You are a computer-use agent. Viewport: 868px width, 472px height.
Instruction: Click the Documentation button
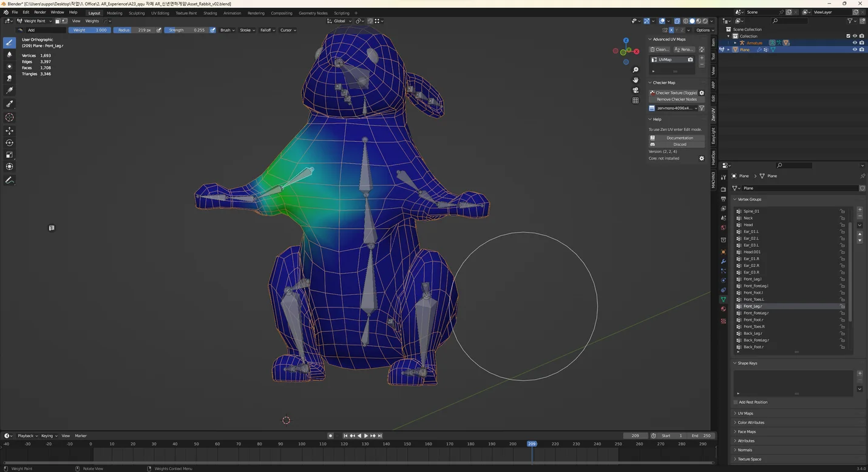[x=677, y=138]
